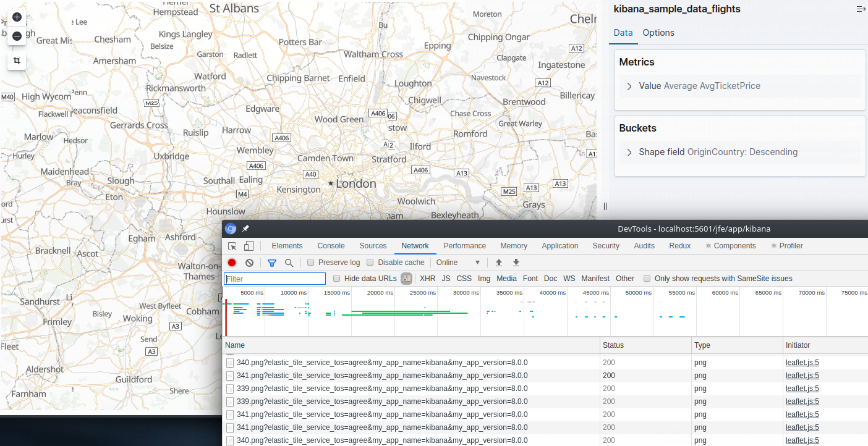Zoom in on the map

click(x=17, y=17)
